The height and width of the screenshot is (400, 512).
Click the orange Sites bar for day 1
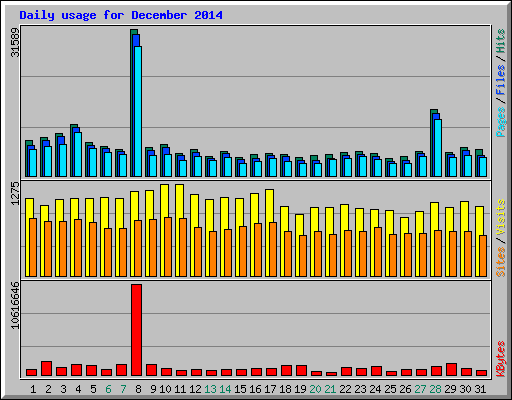(x=33, y=247)
